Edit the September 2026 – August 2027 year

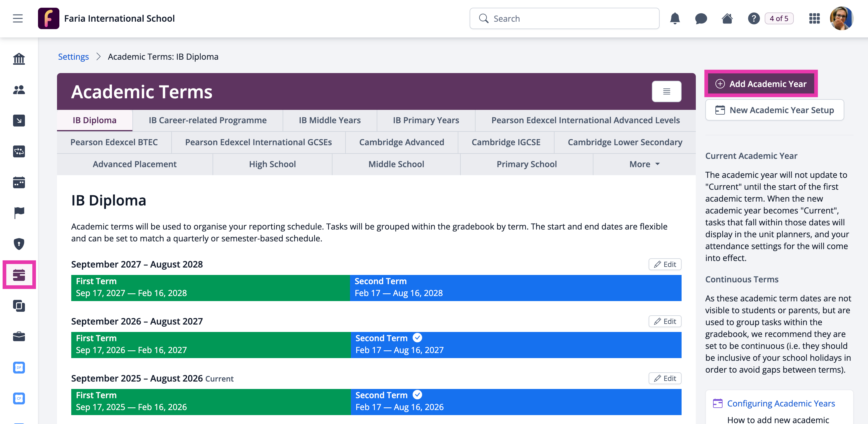click(x=665, y=321)
